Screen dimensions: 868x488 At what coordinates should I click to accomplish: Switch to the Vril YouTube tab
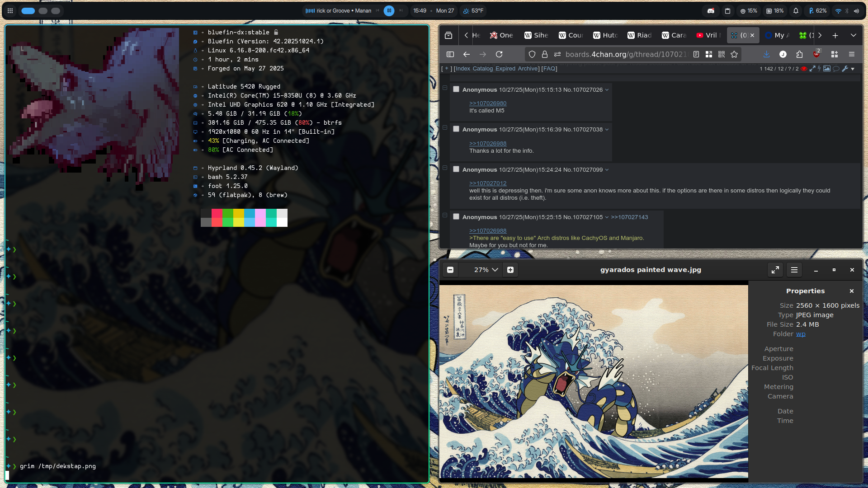[708, 35]
